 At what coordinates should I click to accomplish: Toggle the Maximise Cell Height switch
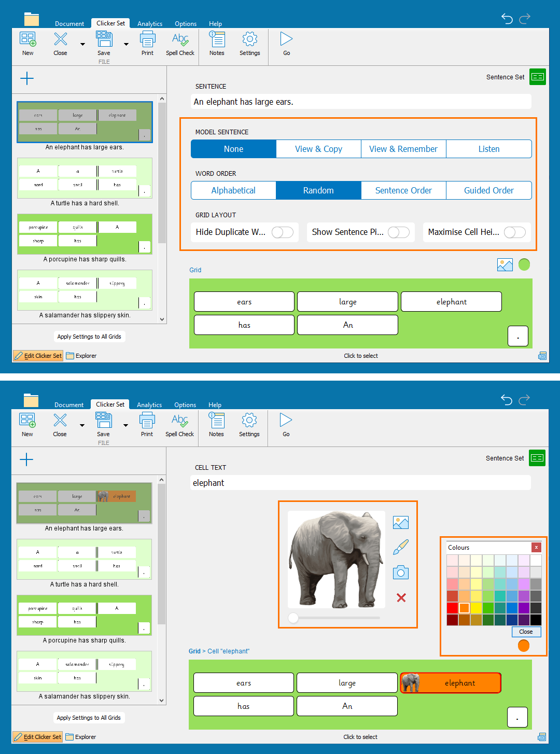(x=515, y=232)
